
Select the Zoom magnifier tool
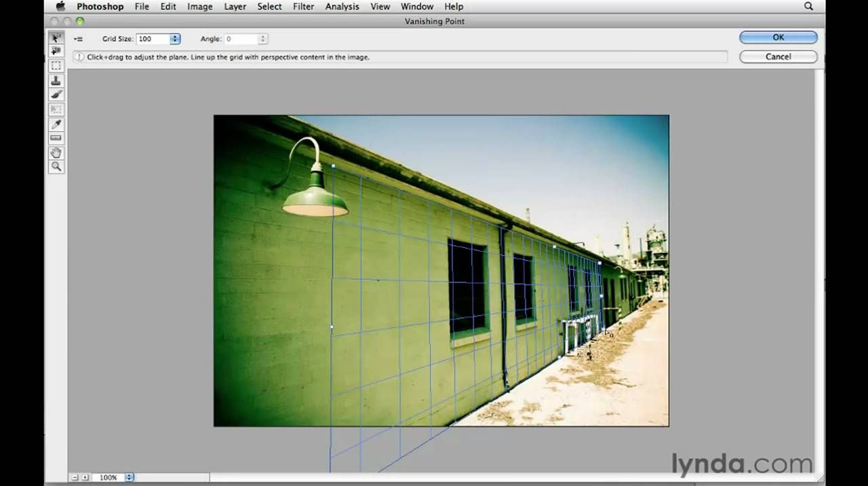tap(56, 166)
